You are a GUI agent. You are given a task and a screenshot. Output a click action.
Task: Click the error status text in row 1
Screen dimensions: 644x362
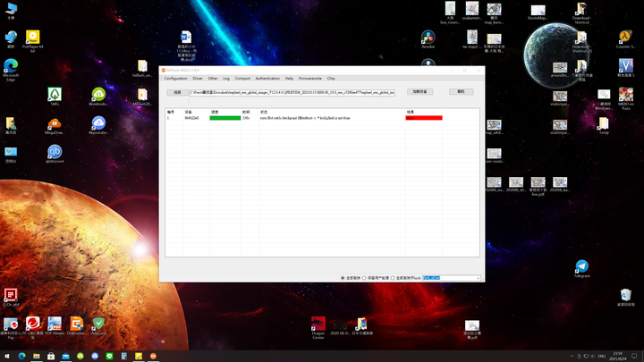coord(305,118)
